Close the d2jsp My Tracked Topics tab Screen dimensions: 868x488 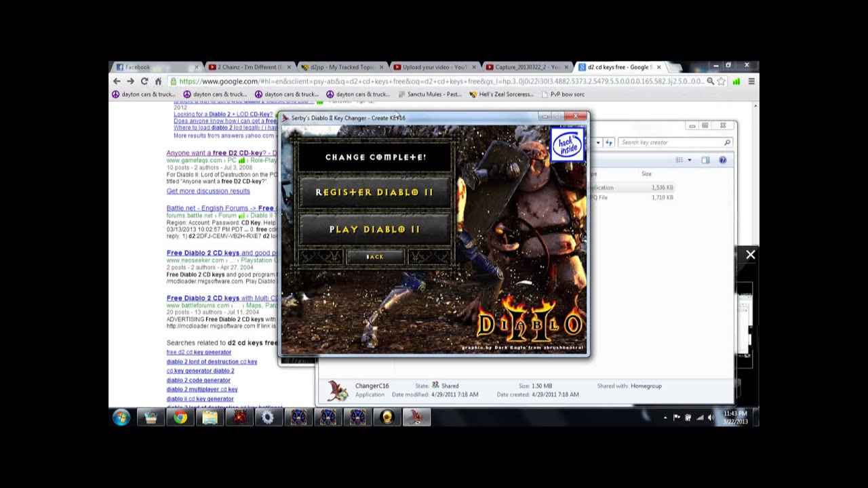point(382,67)
